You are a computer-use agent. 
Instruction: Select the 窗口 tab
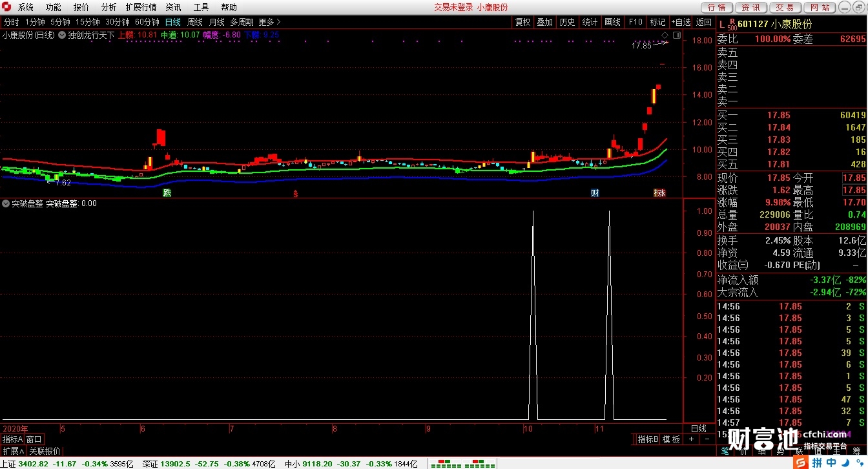34,439
